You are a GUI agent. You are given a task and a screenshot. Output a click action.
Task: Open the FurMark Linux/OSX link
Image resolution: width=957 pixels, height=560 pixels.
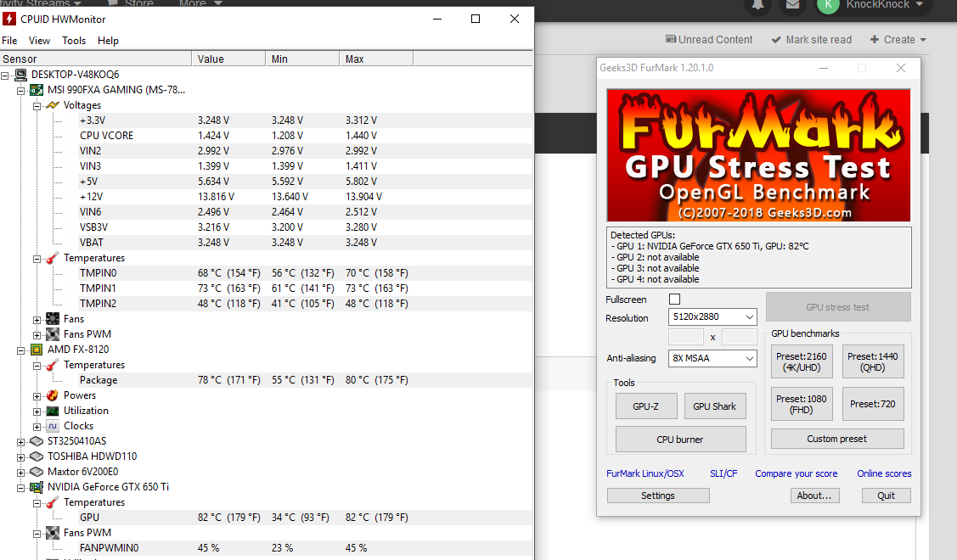click(645, 473)
